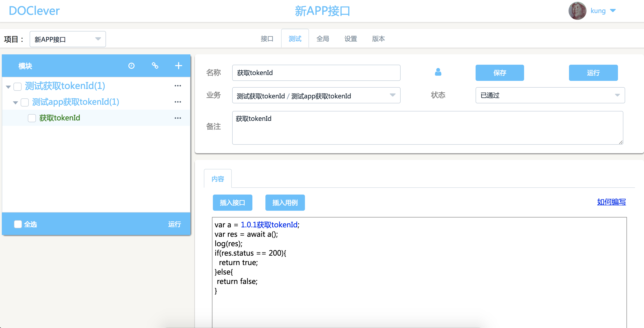
Task: Open the 项目 project dropdown
Action: pos(68,39)
